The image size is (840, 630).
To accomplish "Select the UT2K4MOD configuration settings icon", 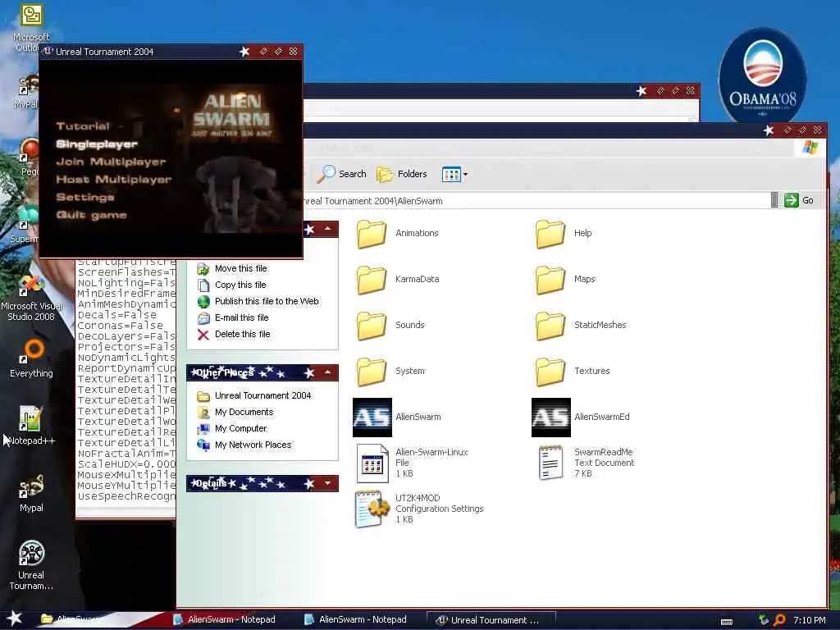I will (372, 509).
